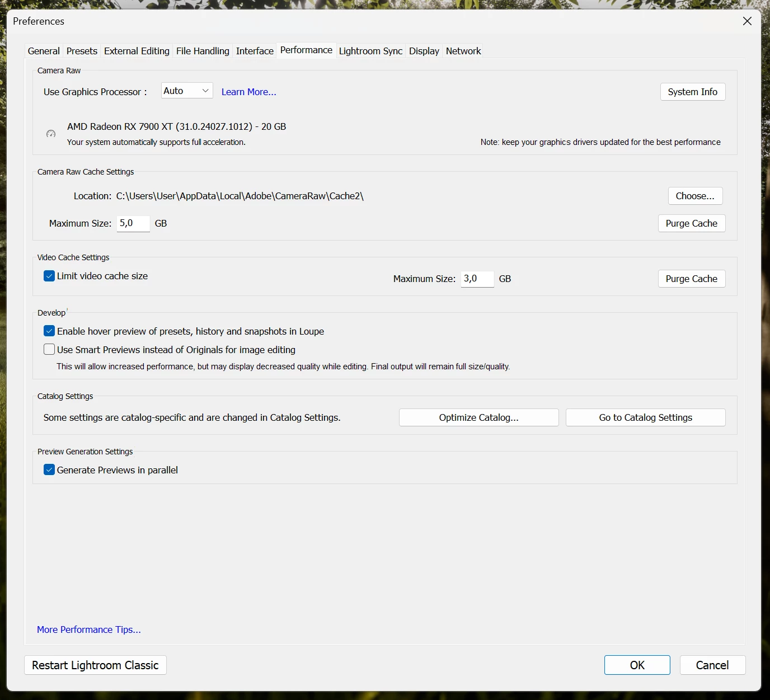Click the Learn More link
The width and height of the screenshot is (770, 700).
[249, 92]
